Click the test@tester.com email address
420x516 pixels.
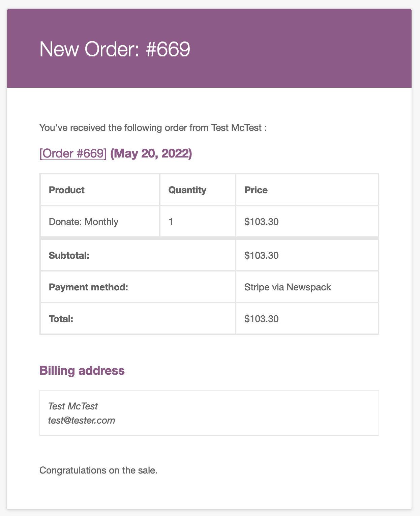[x=81, y=420]
